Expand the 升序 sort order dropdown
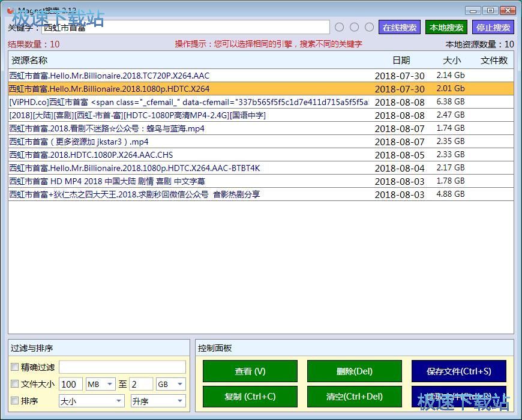The width and height of the screenshot is (522, 420). point(158,401)
